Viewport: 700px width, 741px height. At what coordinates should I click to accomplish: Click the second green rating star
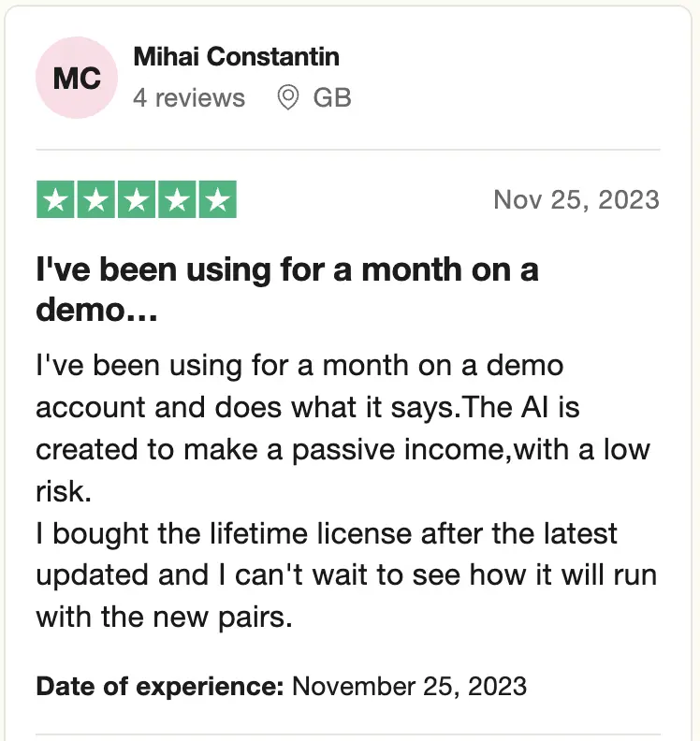95,200
